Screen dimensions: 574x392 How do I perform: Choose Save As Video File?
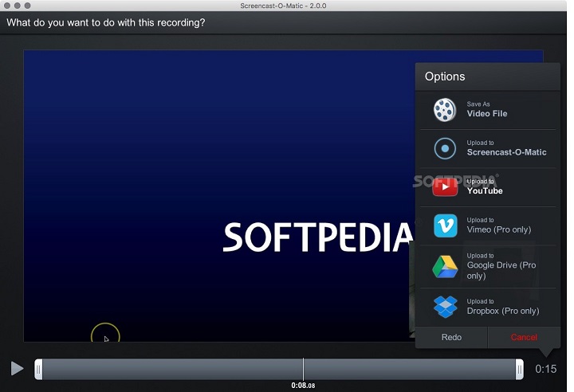[488, 110]
